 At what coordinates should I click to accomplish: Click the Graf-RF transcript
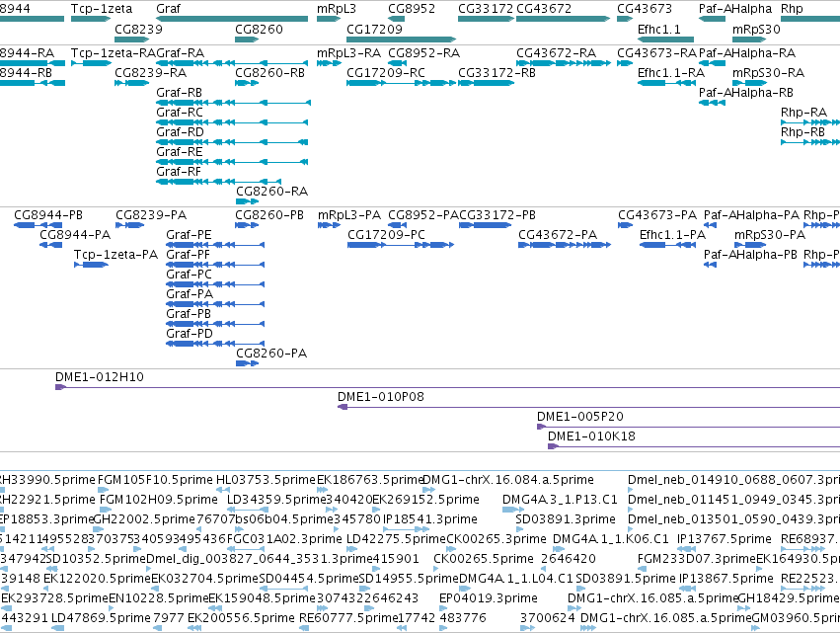(218, 183)
